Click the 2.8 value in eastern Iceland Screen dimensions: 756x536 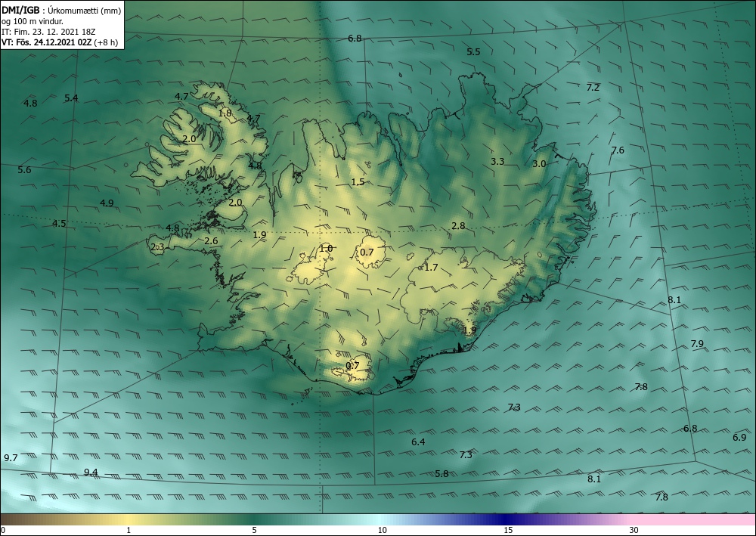point(459,225)
